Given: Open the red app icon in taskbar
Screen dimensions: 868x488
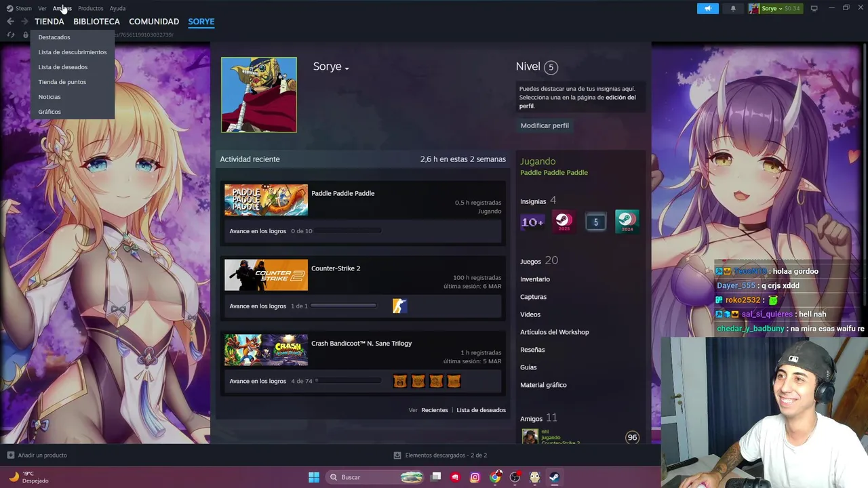Looking at the screenshot, I should pyautogui.click(x=455, y=477).
